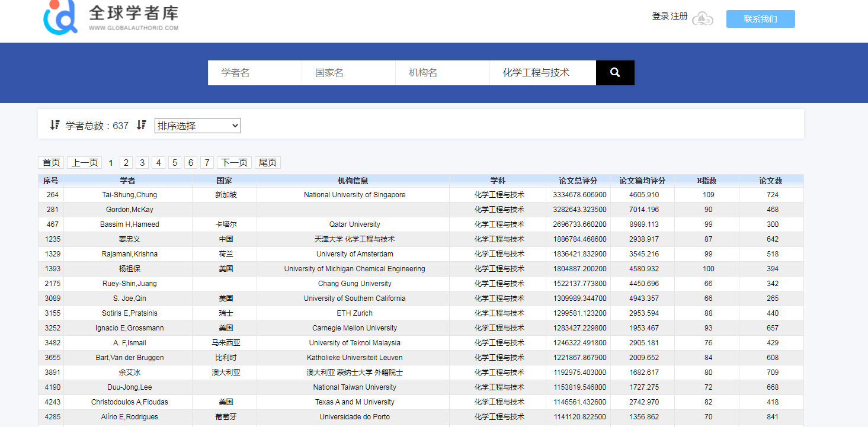Click the black search magnifier button
868x427 pixels.
point(615,73)
